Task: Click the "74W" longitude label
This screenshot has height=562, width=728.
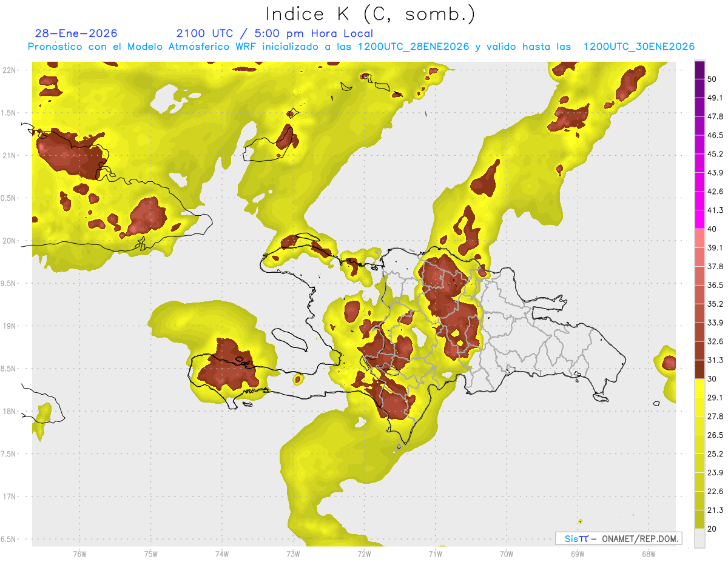Action: coord(222,554)
